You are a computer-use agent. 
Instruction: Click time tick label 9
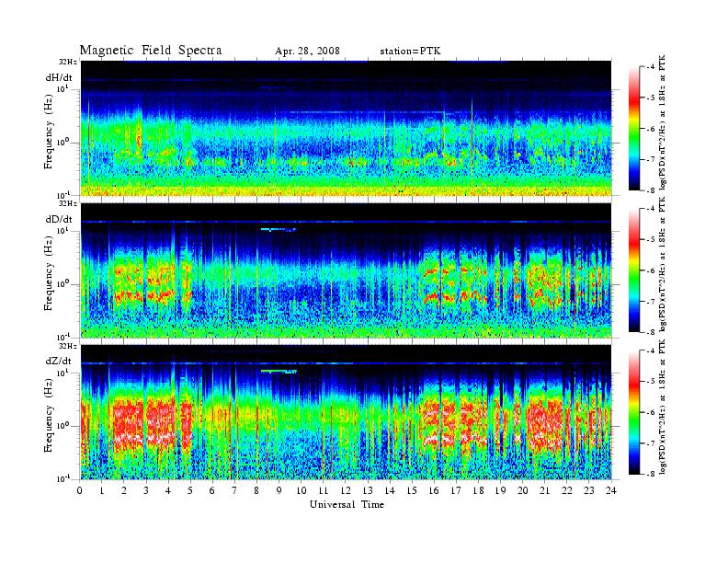[x=279, y=491]
